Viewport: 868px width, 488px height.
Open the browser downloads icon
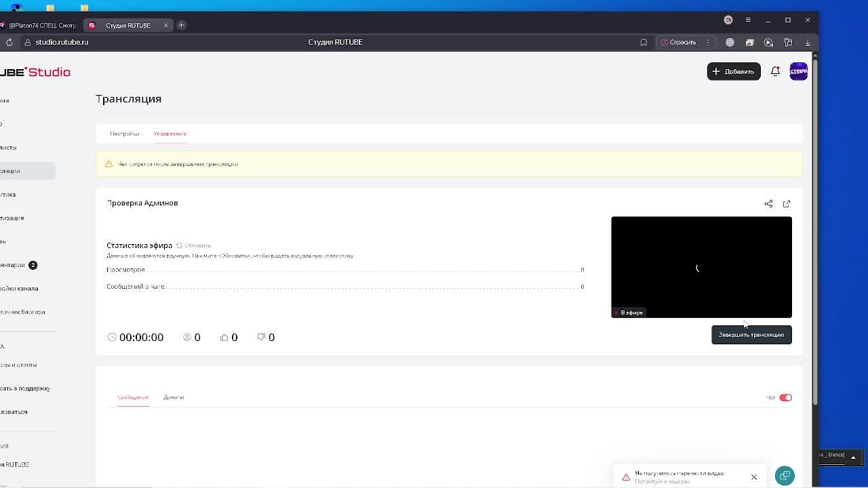coord(808,42)
